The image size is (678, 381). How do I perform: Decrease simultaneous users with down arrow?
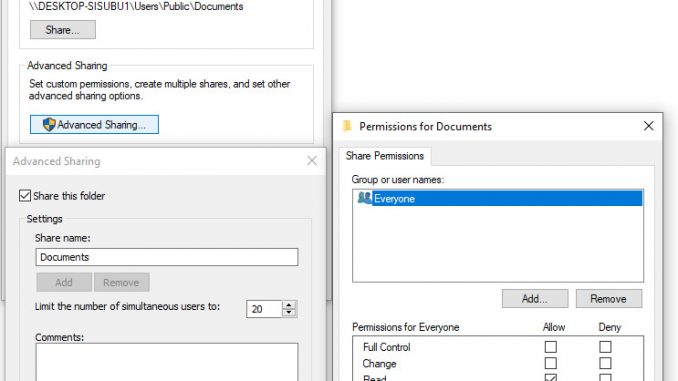pos(289,313)
